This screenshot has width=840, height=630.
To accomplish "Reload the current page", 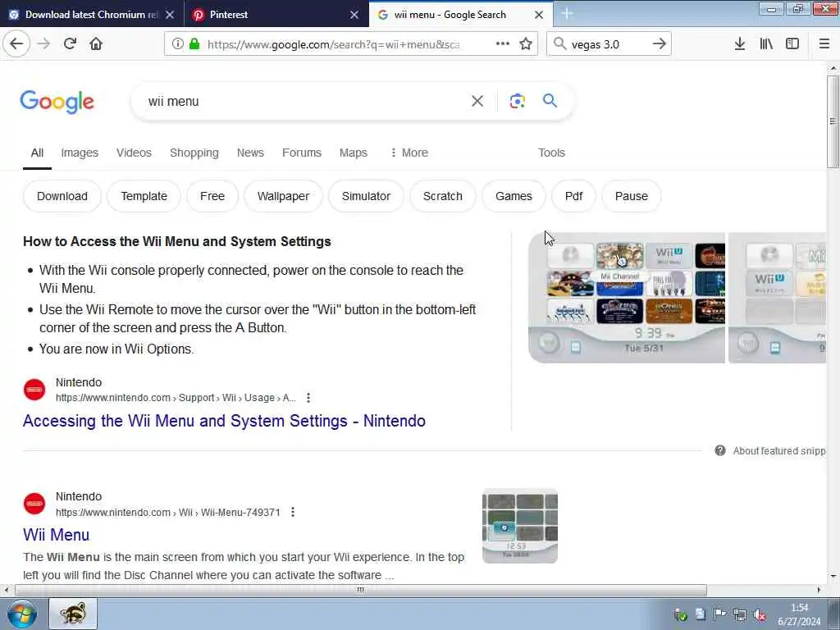I will (70, 44).
